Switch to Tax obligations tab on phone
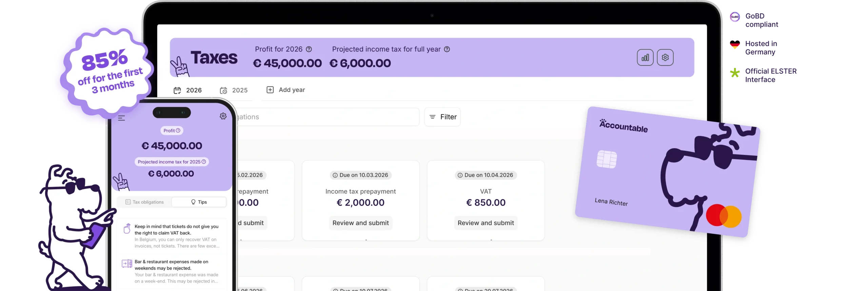The height and width of the screenshot is (291, 868). (x=144, y=202)
